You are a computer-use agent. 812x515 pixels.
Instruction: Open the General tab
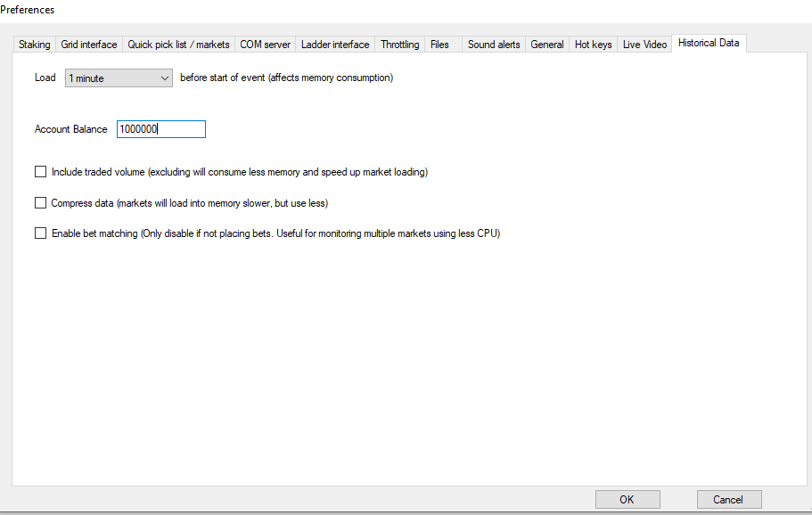[x=547, y=45]
